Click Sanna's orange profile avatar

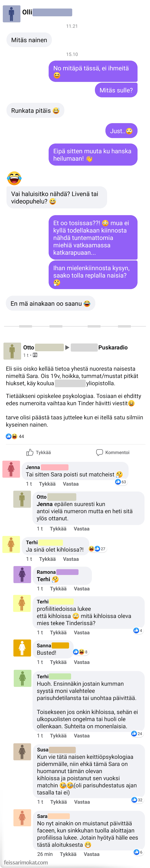[22, 648]
